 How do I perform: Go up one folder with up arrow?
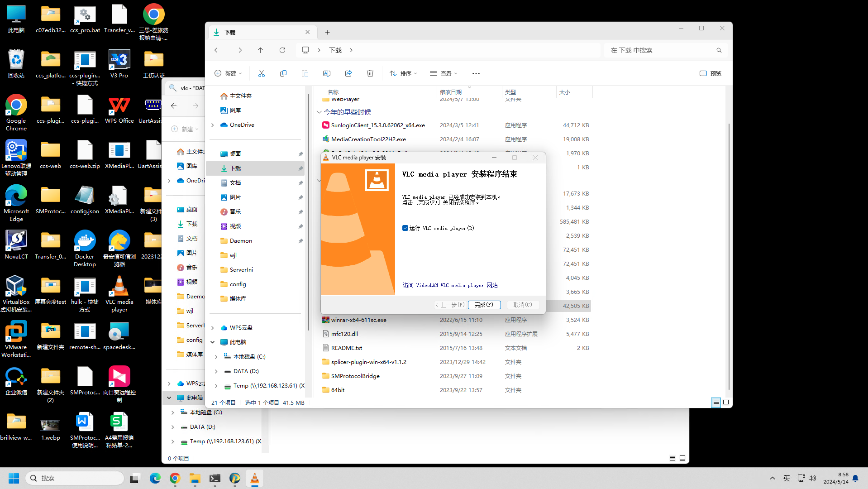pos(261,50)
